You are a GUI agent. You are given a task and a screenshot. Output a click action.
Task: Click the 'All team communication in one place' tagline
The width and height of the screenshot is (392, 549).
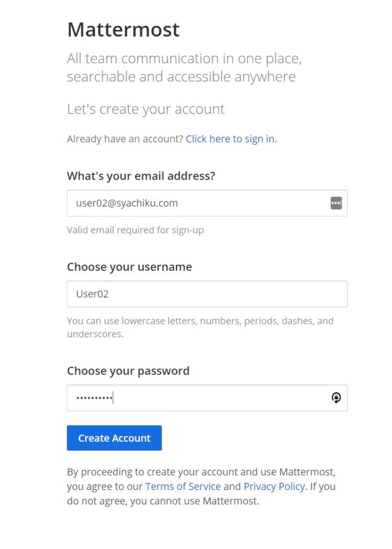pyautogui.click(x=184, y=58)
